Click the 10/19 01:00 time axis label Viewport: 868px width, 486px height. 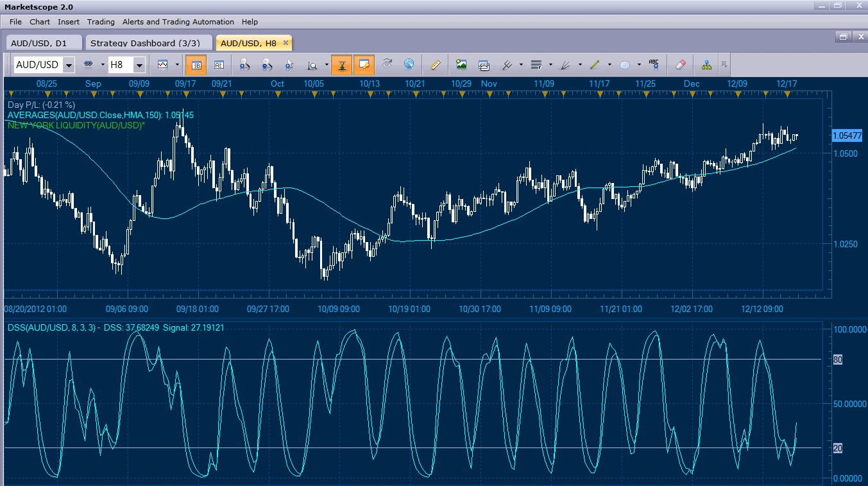(409, 309)
